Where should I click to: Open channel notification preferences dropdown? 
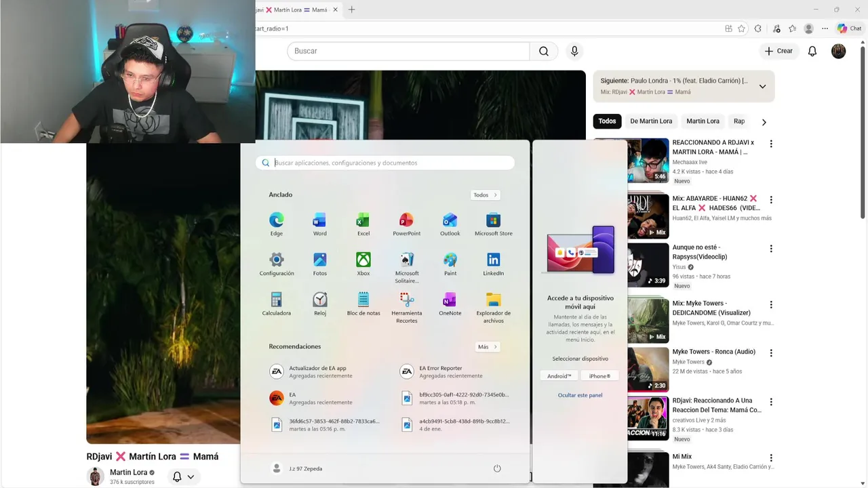coord(183,476)
